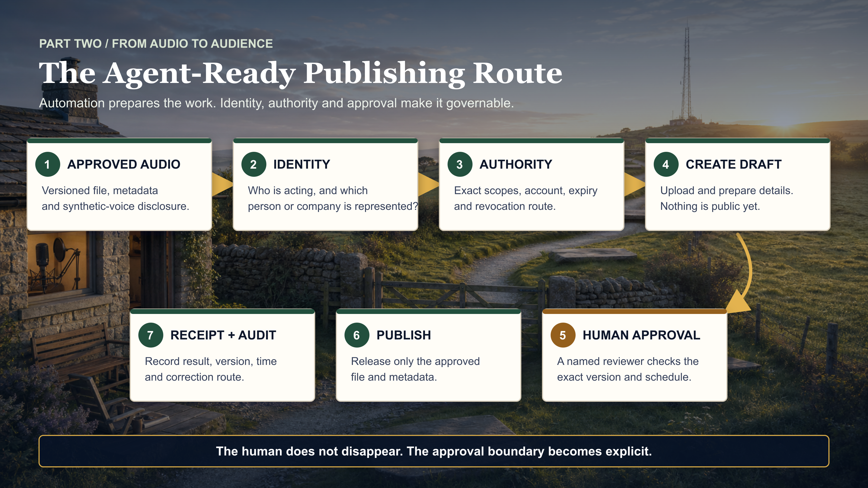Click the banner 'The human does not disappear'
Screen dimensions: 868x488
(x=434, y=451)
